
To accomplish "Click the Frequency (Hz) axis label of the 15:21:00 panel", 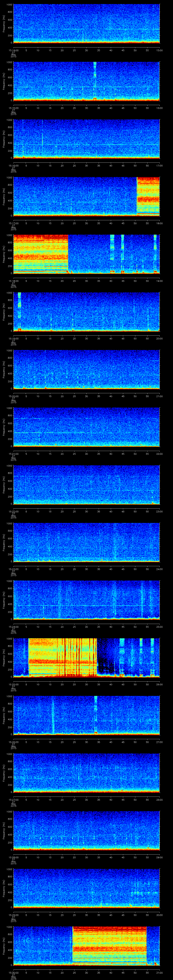I will [4, 427].
